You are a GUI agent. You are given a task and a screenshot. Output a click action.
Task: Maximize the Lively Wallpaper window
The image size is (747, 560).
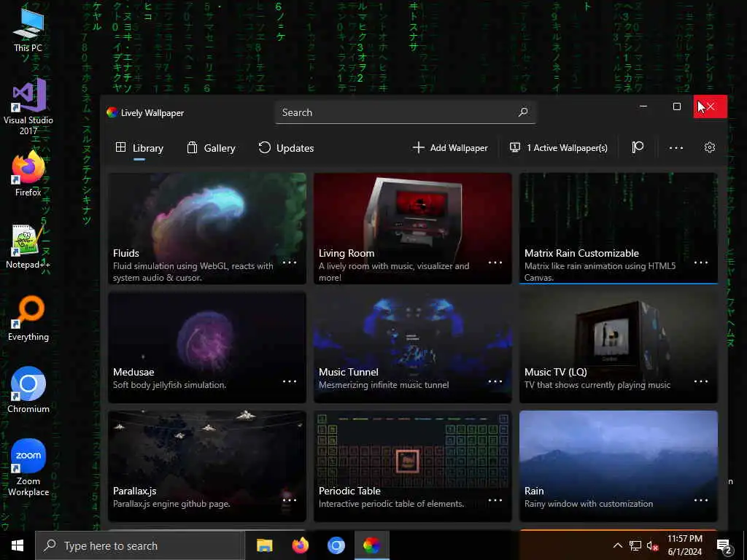click(x=676, y=106)
